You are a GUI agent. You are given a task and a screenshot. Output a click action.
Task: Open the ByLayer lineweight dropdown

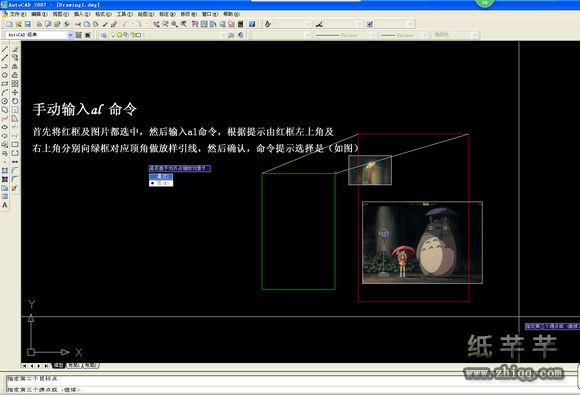coord(404,35)
